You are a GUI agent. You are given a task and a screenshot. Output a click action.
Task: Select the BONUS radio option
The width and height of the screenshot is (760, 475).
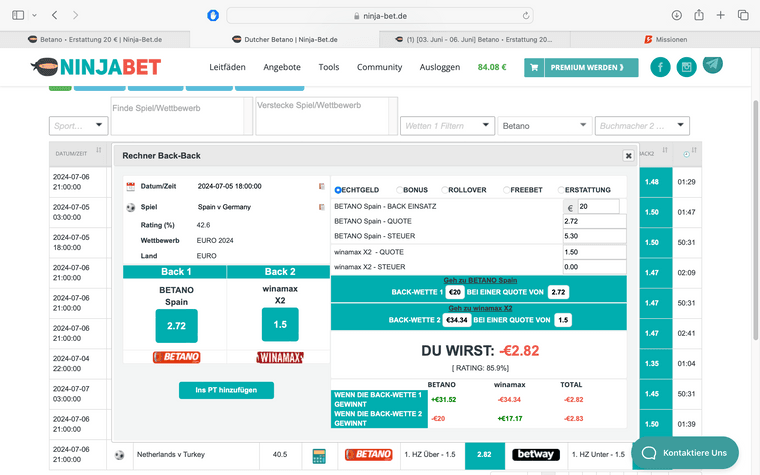pyautogui.click(x=399, y=190)
